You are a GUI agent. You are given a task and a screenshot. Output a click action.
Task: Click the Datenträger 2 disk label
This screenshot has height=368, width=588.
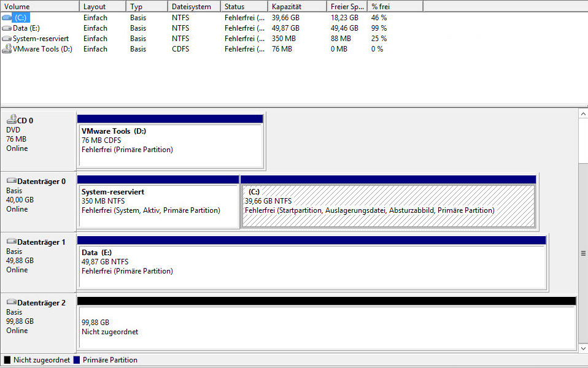[x=41, y=303]
